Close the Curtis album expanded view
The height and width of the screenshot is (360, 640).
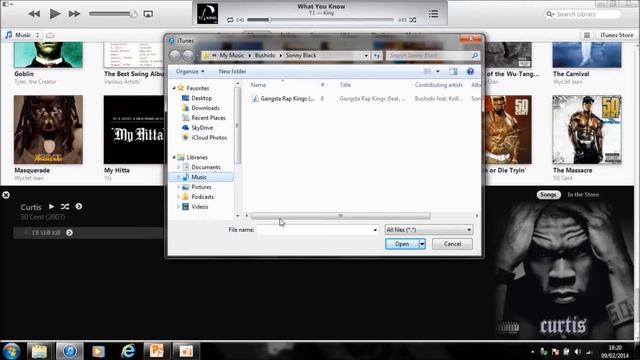pyautogui.click(x=6, y=195)
